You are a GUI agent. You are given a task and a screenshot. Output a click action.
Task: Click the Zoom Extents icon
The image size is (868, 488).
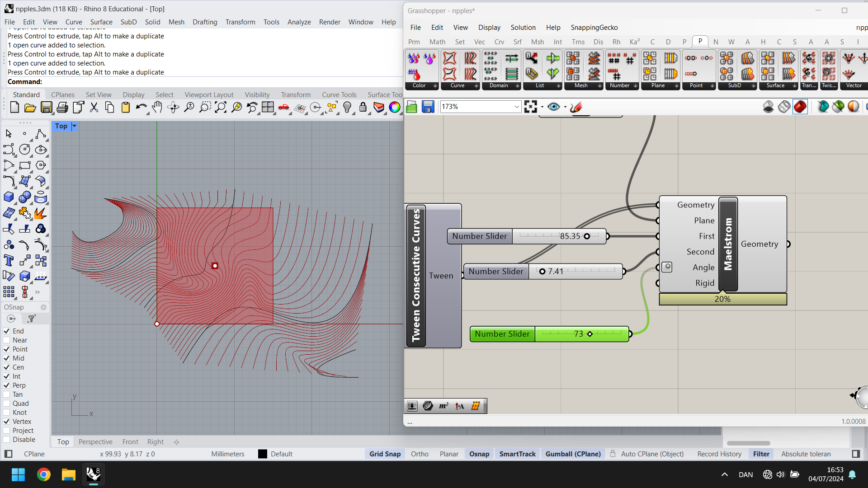221,108
